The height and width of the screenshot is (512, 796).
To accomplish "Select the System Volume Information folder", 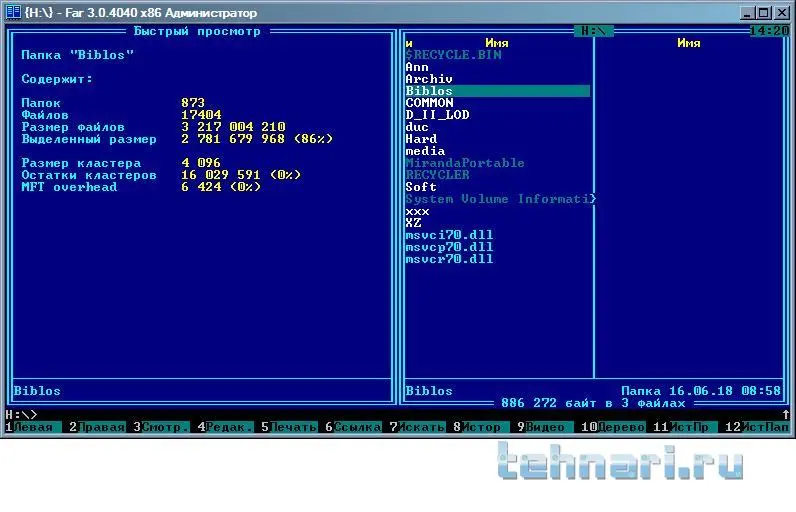I will (500, 199).
